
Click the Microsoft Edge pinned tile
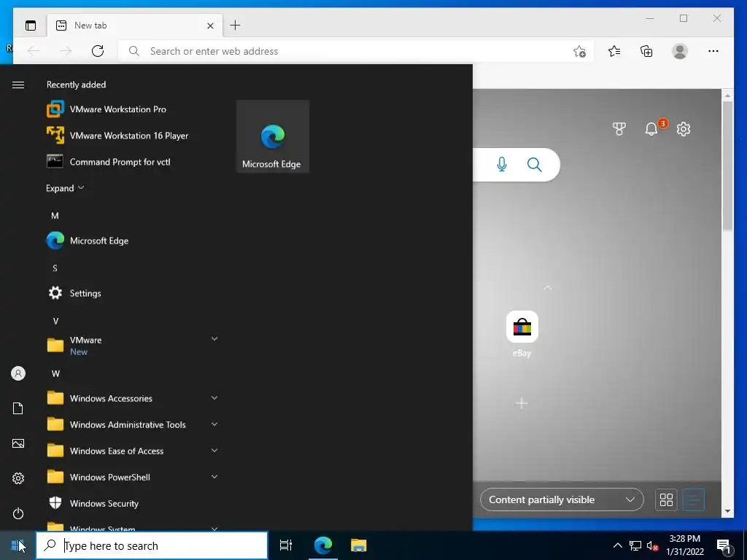pos(273,136)
